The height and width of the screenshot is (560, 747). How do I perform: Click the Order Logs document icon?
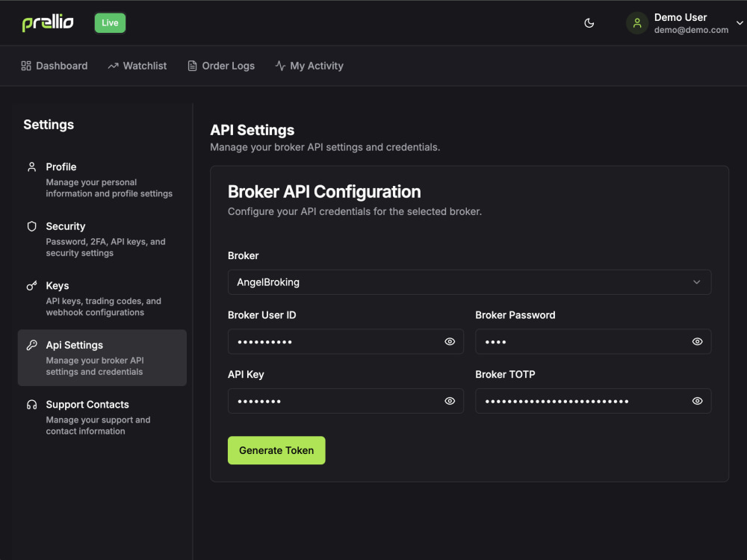[192, 66]
